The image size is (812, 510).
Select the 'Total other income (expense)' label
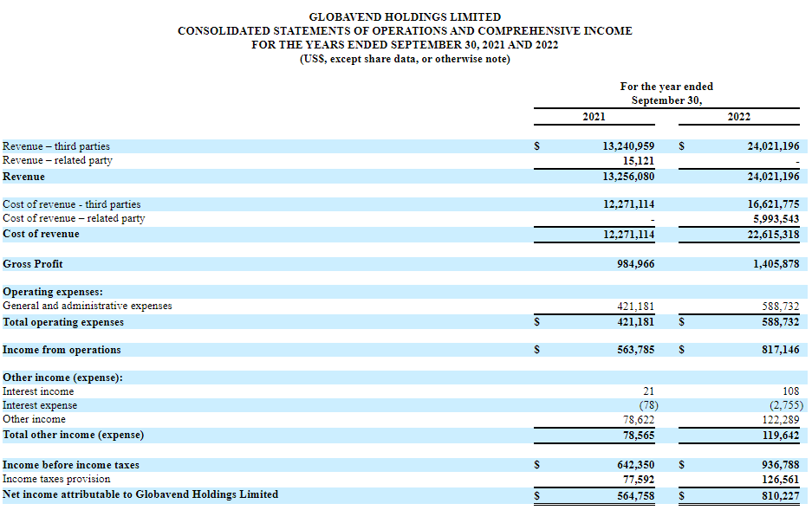[74, 435]
